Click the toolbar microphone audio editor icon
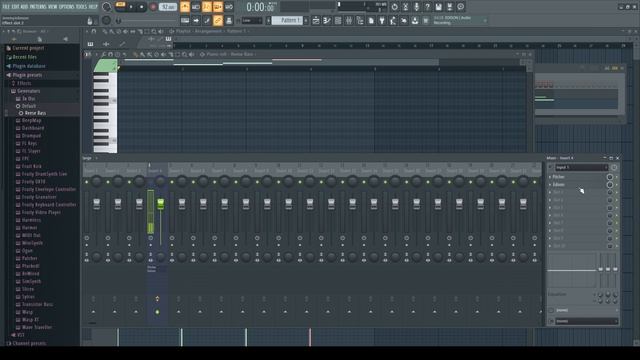This screenshot has width=640, height=360. point(416,7)
